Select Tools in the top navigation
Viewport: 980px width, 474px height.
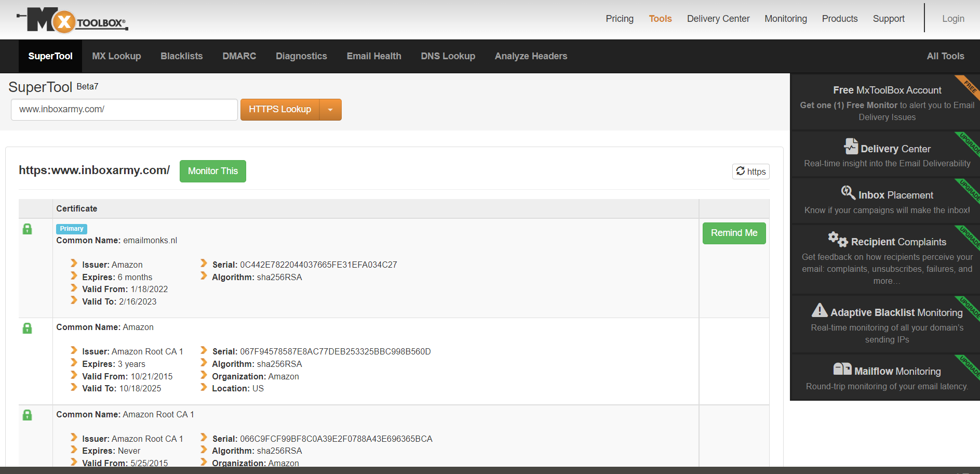[660, 18]
